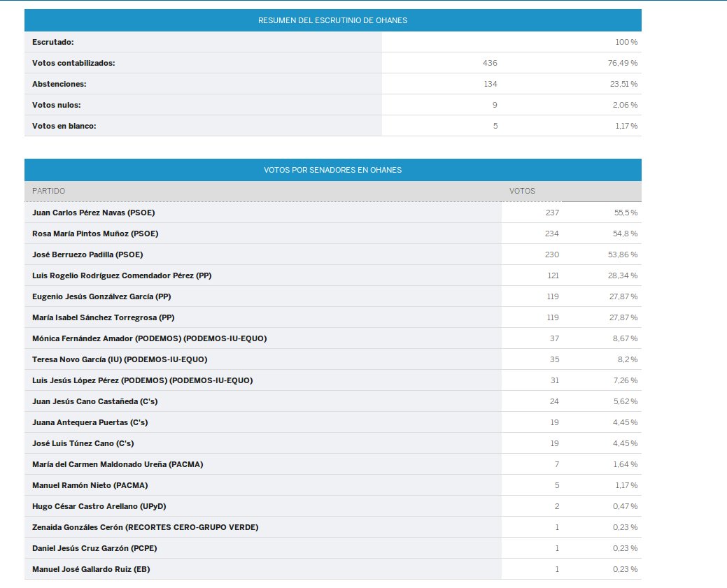Click the 24 votes value
The width and height of the screenshot is (727, 588).
[x=554, y=401]
